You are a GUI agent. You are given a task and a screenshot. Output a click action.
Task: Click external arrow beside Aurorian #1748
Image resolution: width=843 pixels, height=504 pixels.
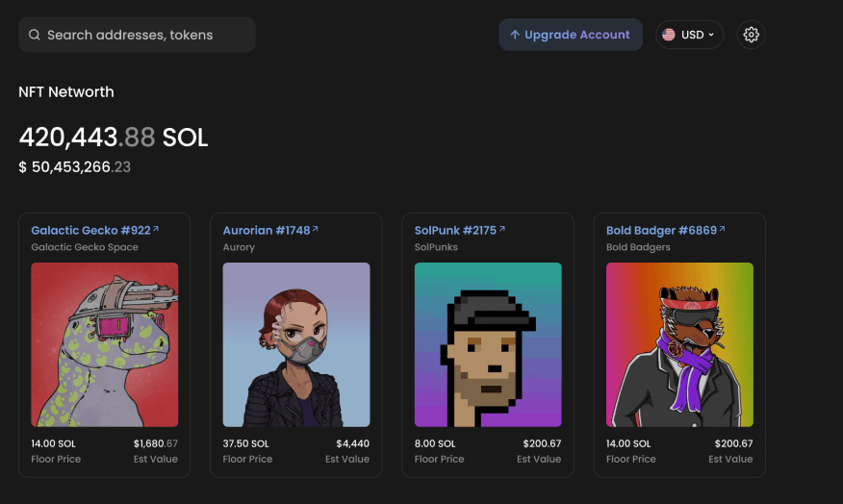click(x=316, y=228)
